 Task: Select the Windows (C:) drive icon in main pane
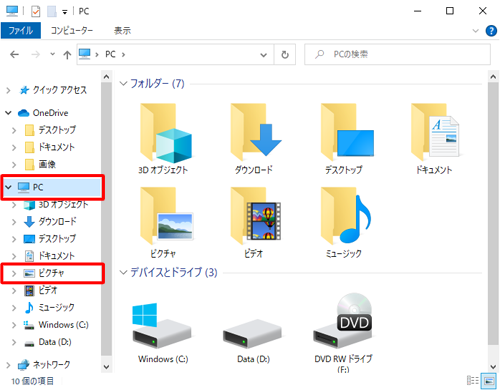(162, 326)
